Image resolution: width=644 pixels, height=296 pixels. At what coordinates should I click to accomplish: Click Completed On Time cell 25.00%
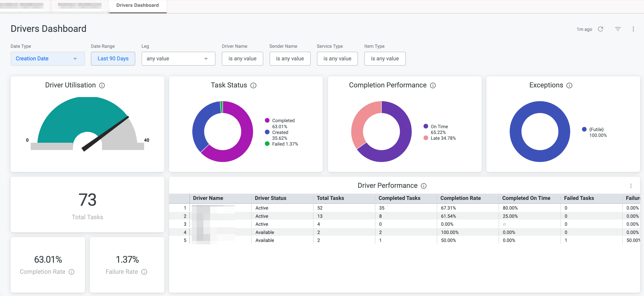(510, 216)
